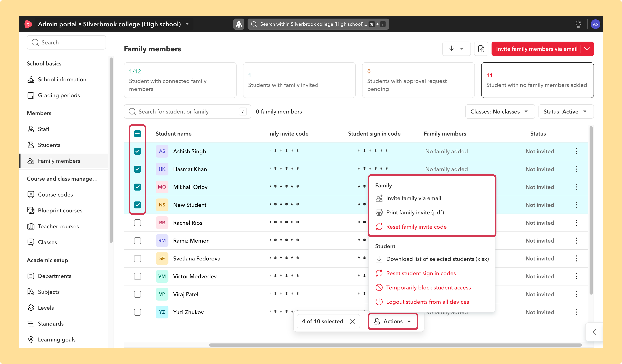Click the upload file icon button
This screenshot has width=622, height=364.
click(x=481, y=49)
